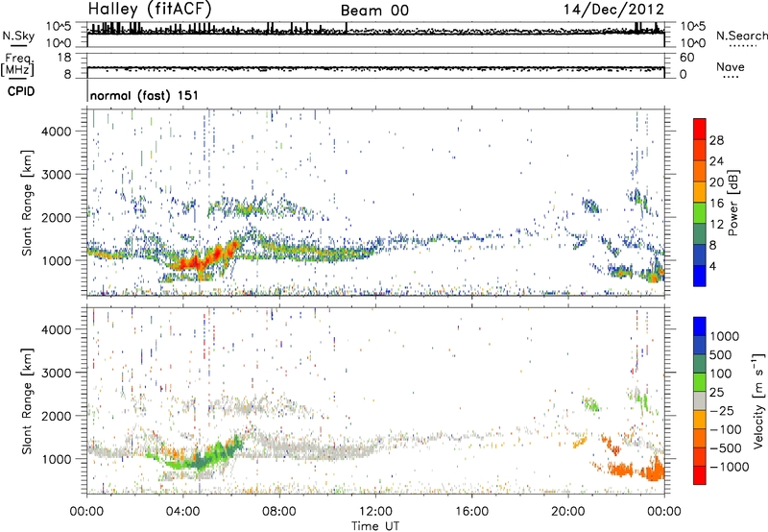The height and width of the screenshot is (532, 768).
Task: Click the 'CPID' label
Action: [21, 91]
